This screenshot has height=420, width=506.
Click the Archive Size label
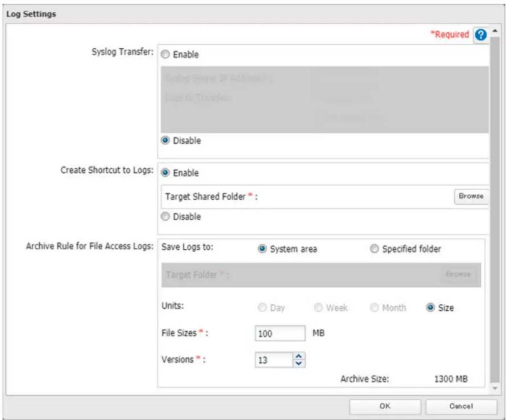click(x=365, y=379)
